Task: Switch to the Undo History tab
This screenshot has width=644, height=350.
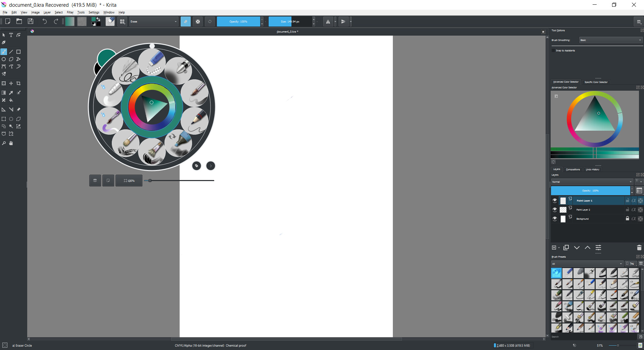Action: pyautogui.click(x=593, y=170)
